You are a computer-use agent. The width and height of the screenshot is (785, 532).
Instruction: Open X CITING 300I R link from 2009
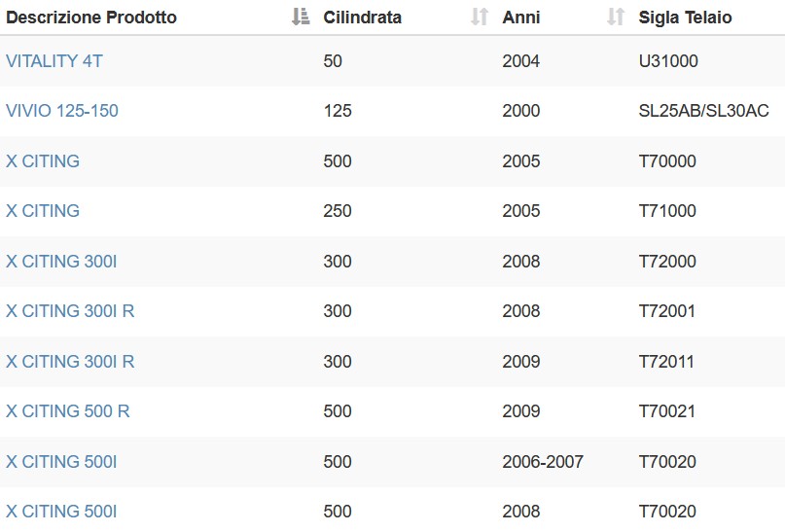point(70,362)
